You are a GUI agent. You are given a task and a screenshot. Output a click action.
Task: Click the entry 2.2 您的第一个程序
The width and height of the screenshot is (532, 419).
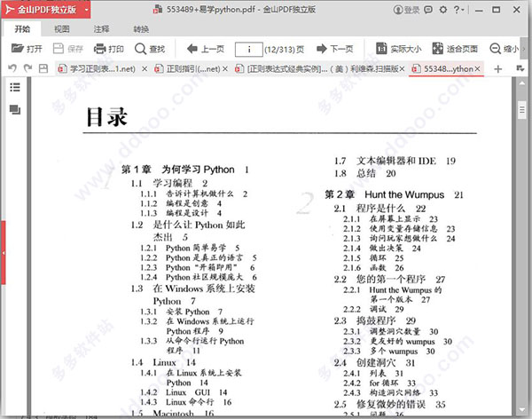click(389, 280)
